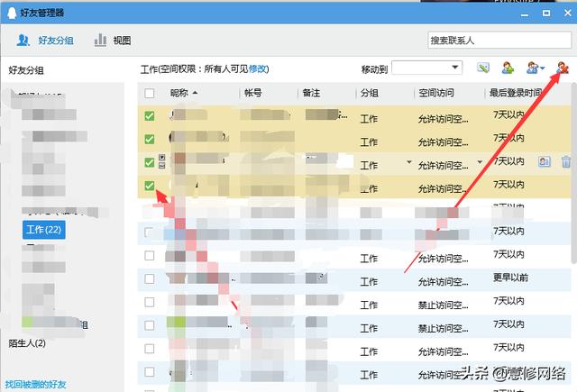Click the 修改 link for space permission

coord(258,68)
